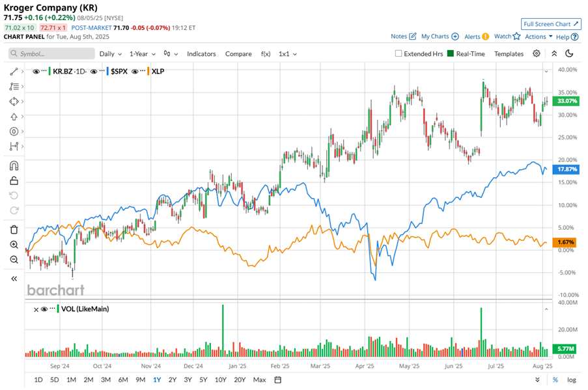Open VOL indicator options ellipsis
Screen dimensions: 588x390
pyautogui.click(x=52, y=309)
